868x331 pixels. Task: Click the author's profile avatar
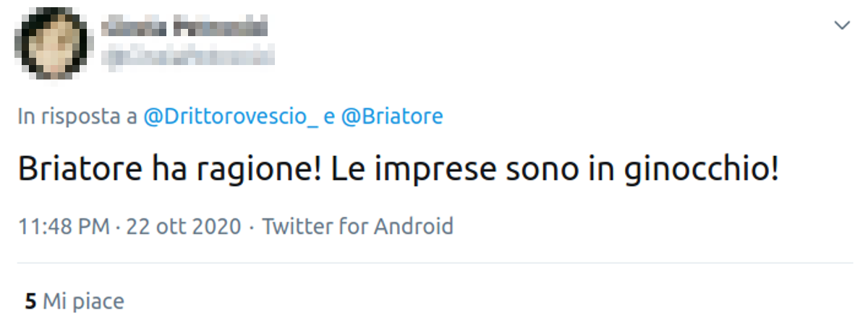[x=53, y=43]
